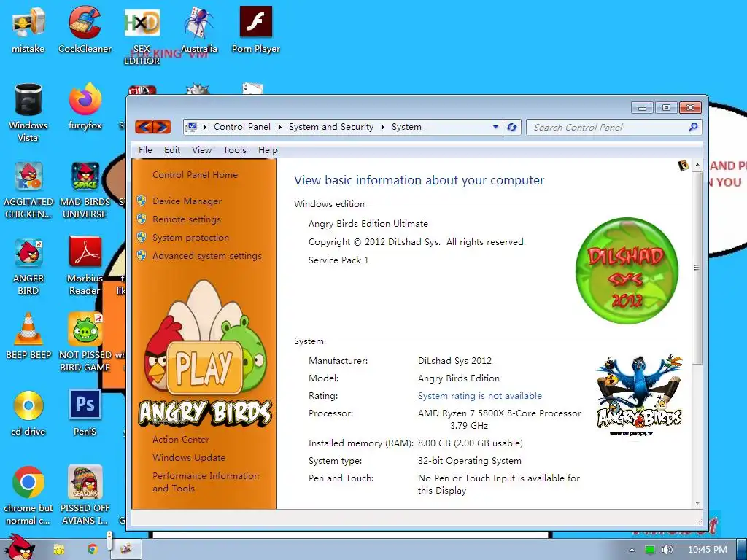747x560 pixels.
Task: Open Advanced system settings link
Action: point(206,256)
